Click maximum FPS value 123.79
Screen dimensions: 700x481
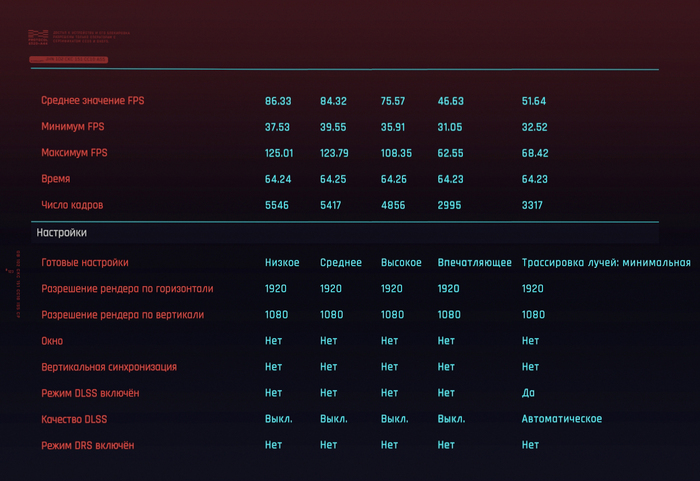pos(334,153)
